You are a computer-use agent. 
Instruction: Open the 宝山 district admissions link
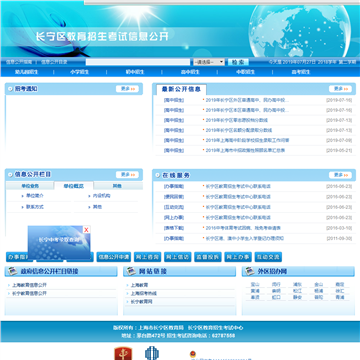point(255,285)
